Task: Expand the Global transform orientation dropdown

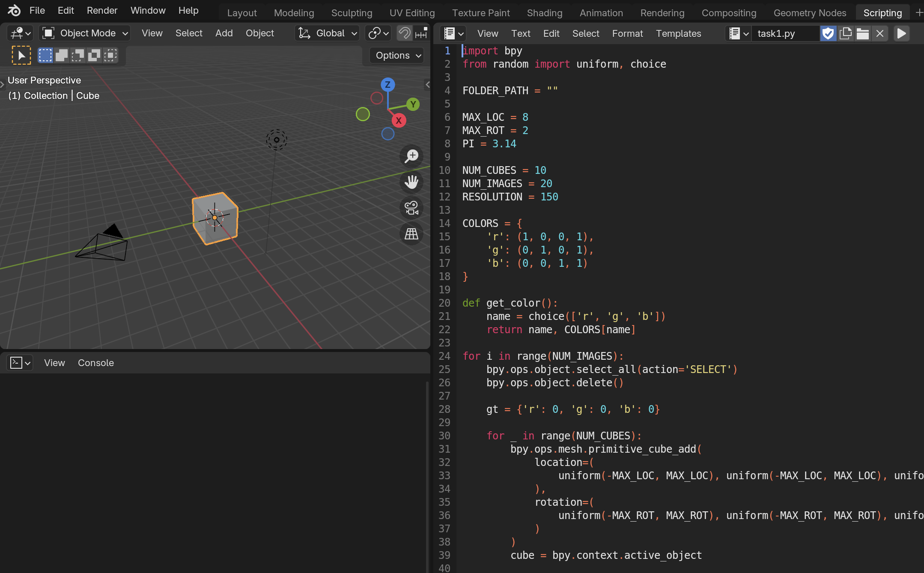Action: pos(328,33)
